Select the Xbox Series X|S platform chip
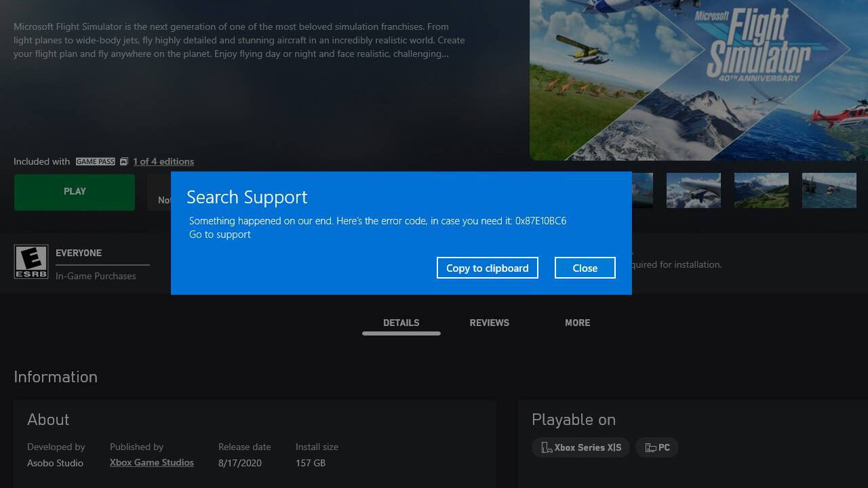The height and width of the screenshot is (488, 868). (x=581, y=447)
